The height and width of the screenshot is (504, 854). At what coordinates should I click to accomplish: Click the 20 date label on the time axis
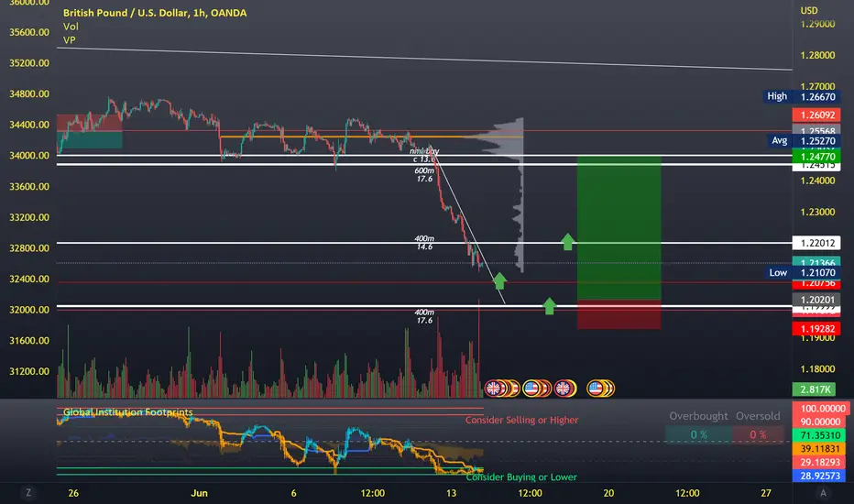click(608, 493)
